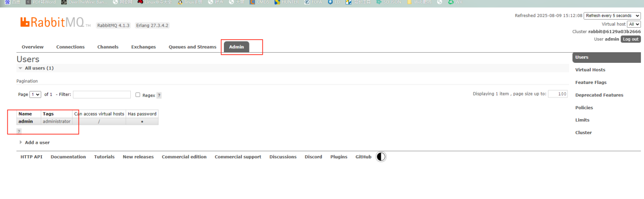The height and width of the screenshot is (199, 644).
Task: Select Users in the right sidebar
Action: 606,57
